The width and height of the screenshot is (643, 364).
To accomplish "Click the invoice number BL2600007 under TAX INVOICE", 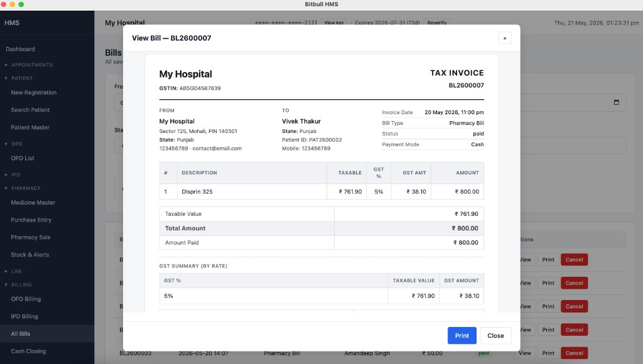I will click(467, 85).
